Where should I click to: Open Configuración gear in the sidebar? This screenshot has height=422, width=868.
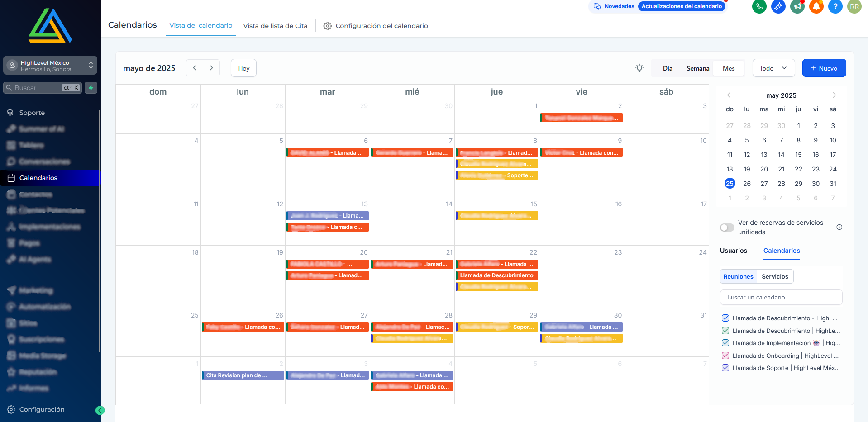42,409
